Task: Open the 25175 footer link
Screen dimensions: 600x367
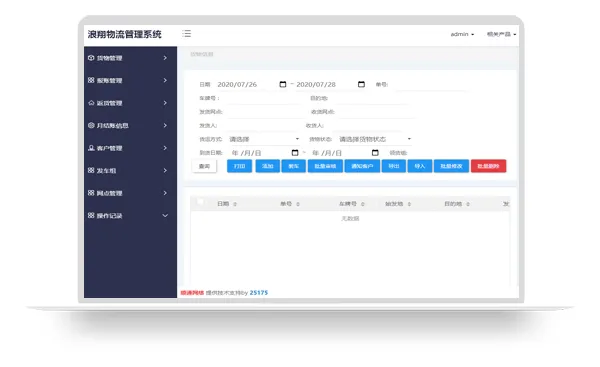Action: point(259,293)
